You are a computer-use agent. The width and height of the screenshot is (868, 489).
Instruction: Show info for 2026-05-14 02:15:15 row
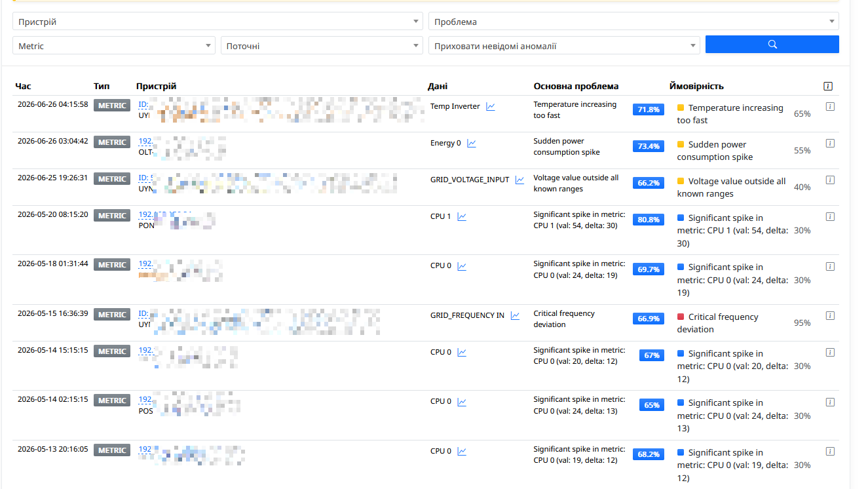tap(830, 401)
